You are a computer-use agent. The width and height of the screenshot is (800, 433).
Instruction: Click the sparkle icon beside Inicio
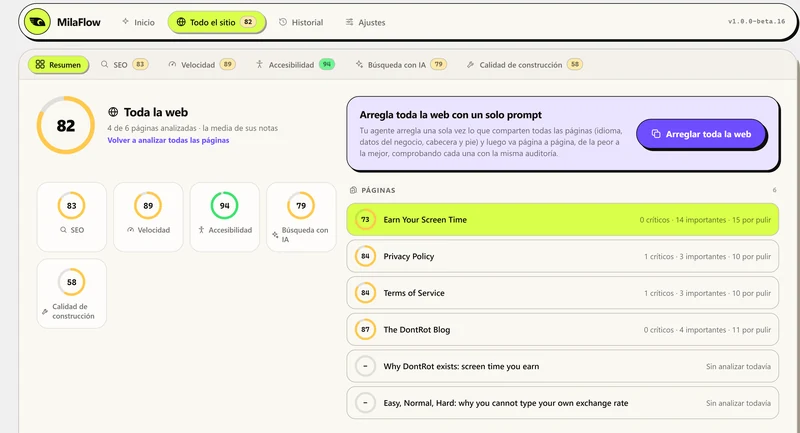pyautogui.click(x=126, y=22)
